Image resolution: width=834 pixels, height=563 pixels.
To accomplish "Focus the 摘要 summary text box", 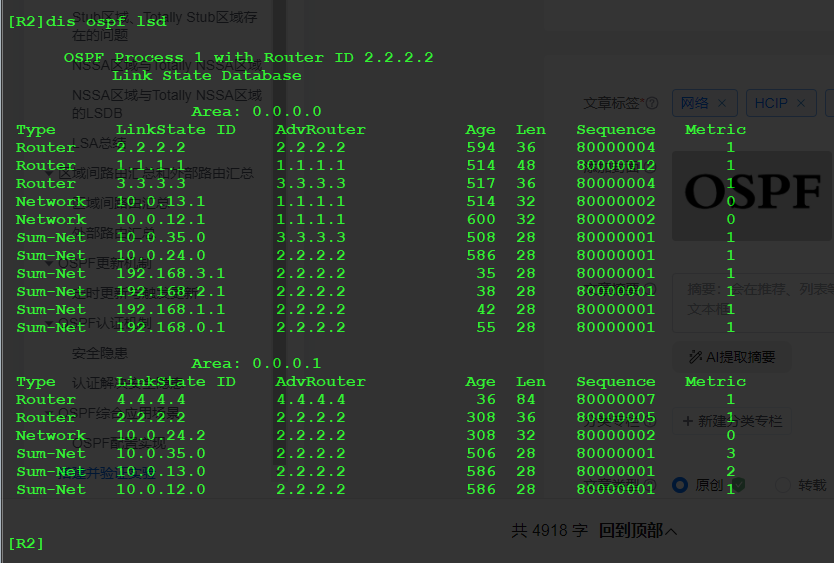I will pos(753,303).
